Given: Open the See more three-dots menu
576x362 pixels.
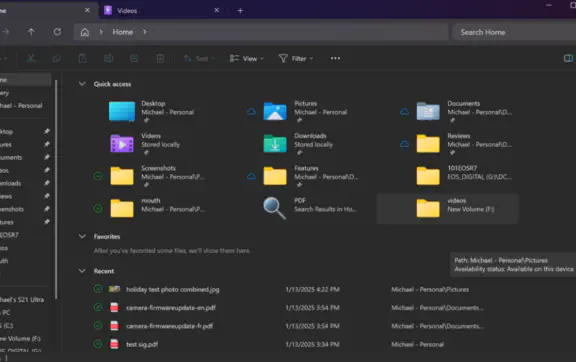Looking at the screenshot, I should pos(335,58).
